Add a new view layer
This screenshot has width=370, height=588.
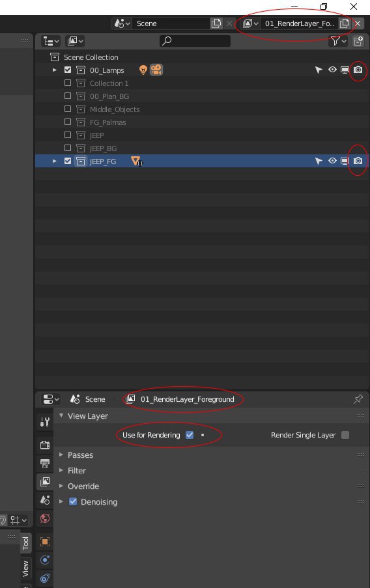(x=345, y=23)
